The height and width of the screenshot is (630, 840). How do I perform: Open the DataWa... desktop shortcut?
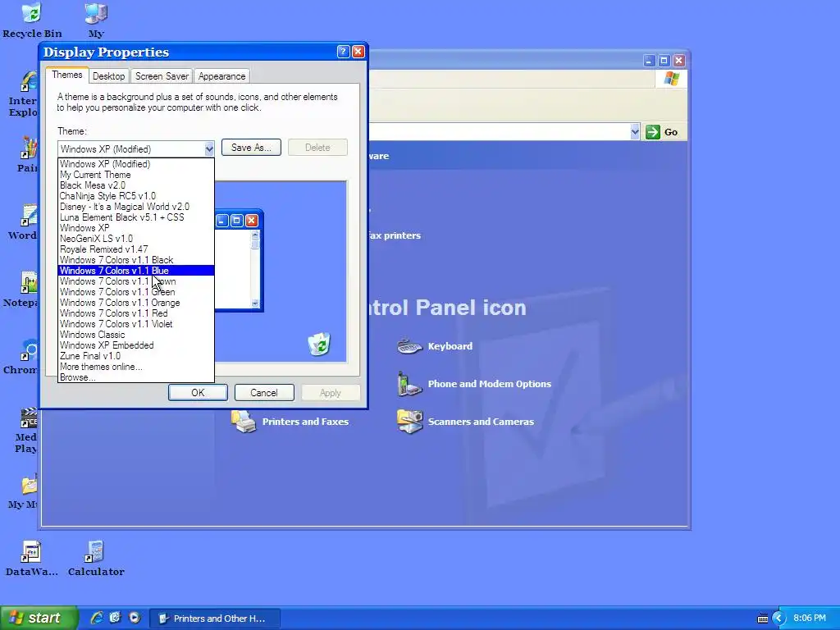(x=32, y=559)
